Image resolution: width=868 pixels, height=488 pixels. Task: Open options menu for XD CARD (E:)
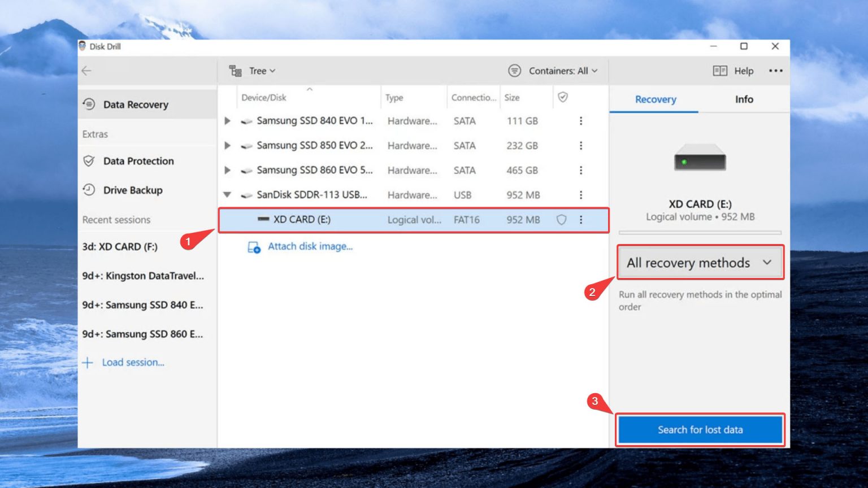pos(580,220)
